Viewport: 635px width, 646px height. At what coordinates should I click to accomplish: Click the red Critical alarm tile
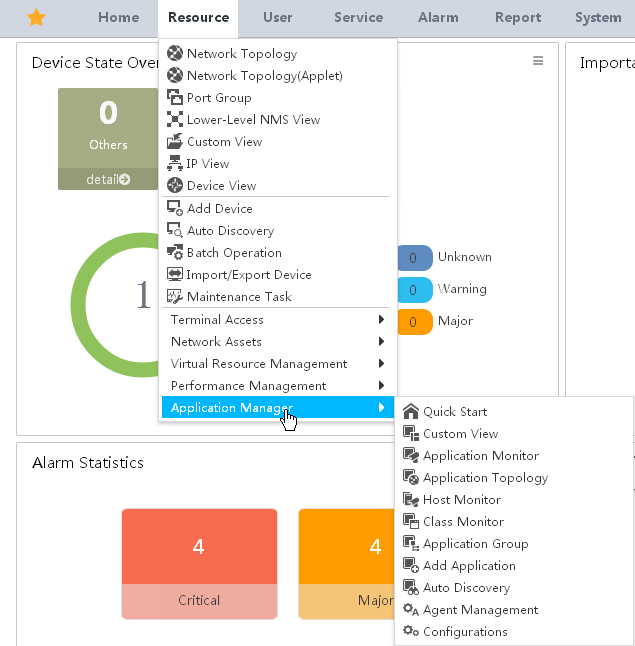click(x=199, y=564)
